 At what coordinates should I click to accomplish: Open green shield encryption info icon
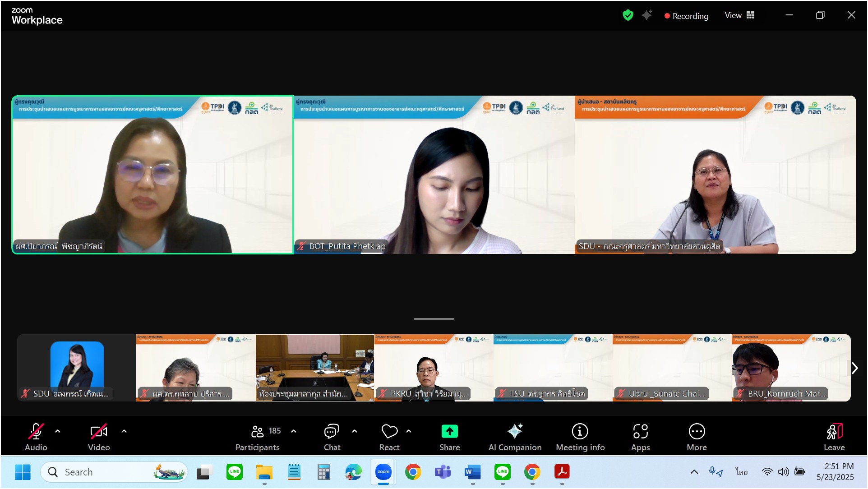click(628, 15)
